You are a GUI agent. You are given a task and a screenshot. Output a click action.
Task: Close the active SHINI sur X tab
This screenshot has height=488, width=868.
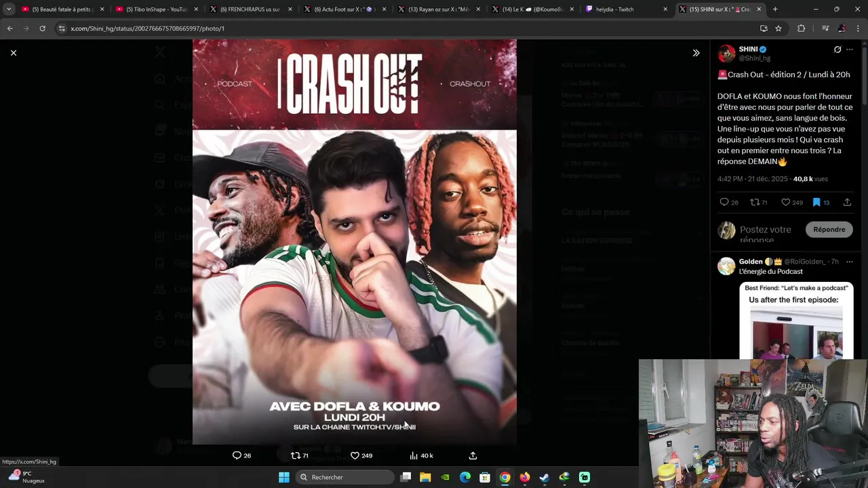click(x=759, y=9)
